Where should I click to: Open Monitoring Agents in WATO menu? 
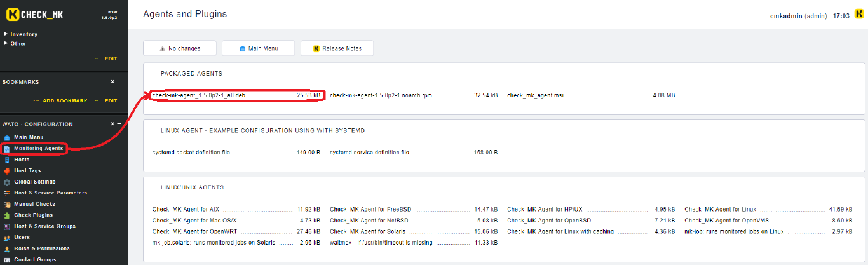[38, 149]
